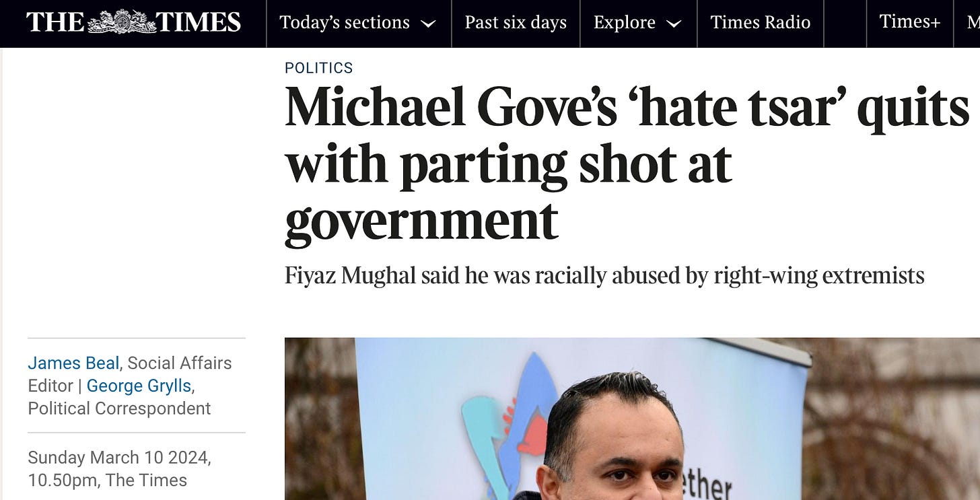Click the word TIMES in masthead
The height and width of the screenshot is (500, 980).
coord(198,22)
